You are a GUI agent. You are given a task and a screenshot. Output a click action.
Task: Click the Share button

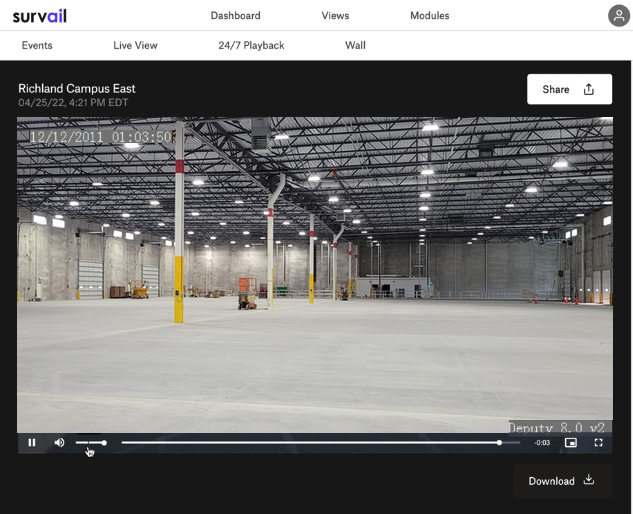click(x=569, y=89)
